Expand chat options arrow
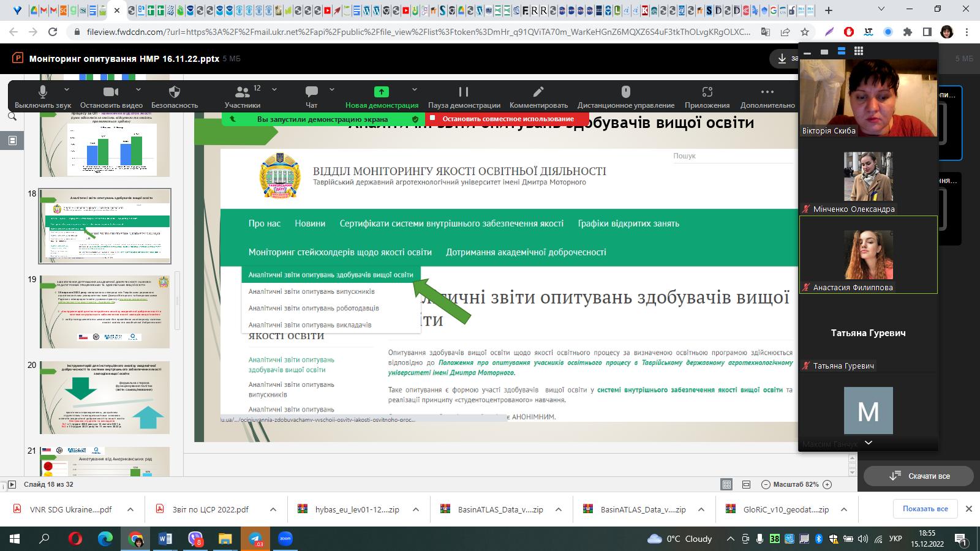 coord(332,89)
